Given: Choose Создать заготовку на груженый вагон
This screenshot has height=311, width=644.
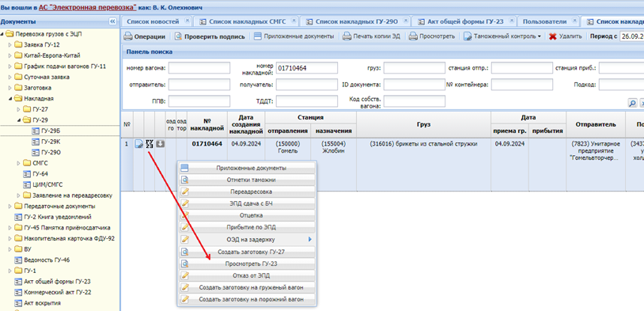Looking at the screenshot, I should (248, 287).
